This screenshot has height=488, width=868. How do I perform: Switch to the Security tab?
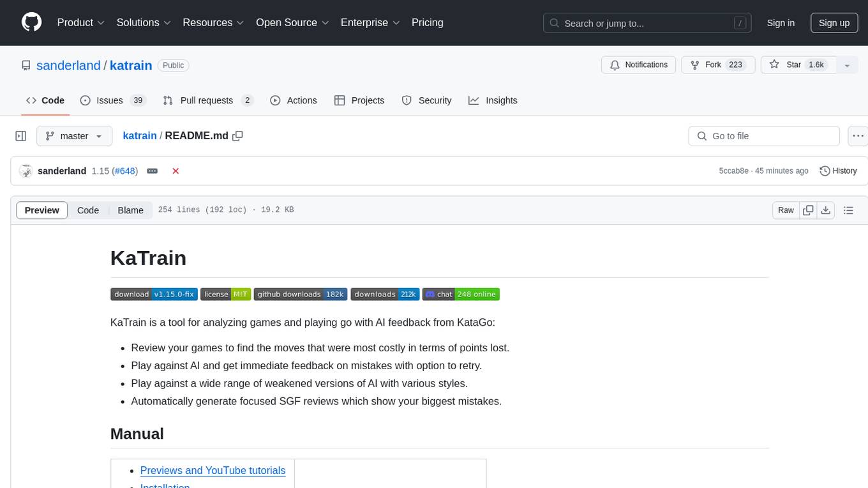426,100
